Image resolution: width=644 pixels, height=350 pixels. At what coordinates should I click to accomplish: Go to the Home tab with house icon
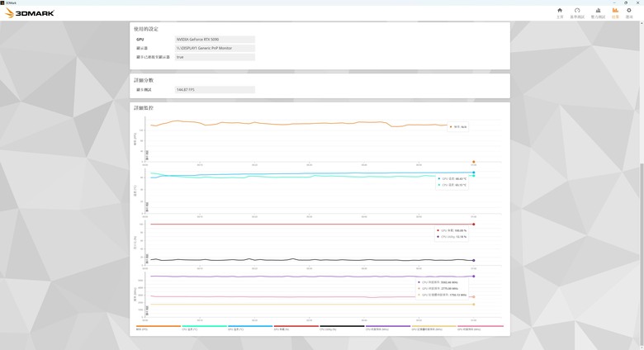560,13
